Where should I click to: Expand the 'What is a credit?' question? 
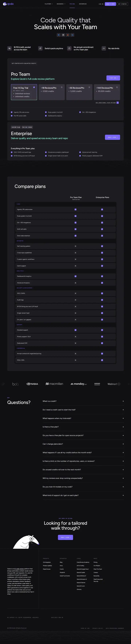click(x=83, y=401)
